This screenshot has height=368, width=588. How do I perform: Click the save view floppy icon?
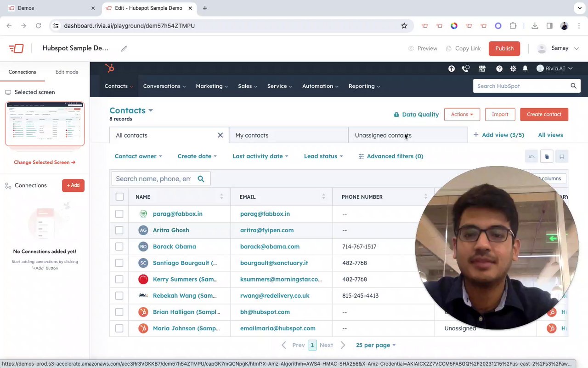tap(562, 156)
